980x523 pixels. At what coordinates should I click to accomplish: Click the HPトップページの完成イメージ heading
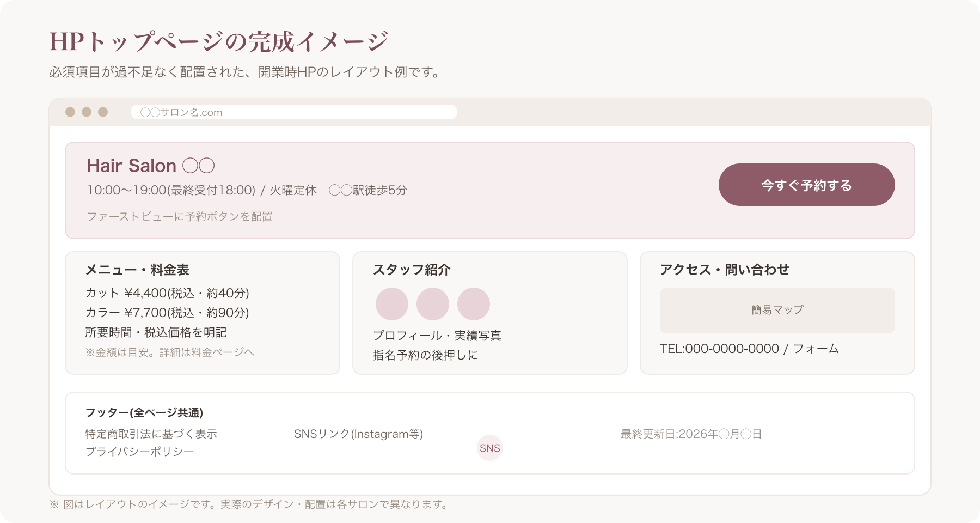219,41
